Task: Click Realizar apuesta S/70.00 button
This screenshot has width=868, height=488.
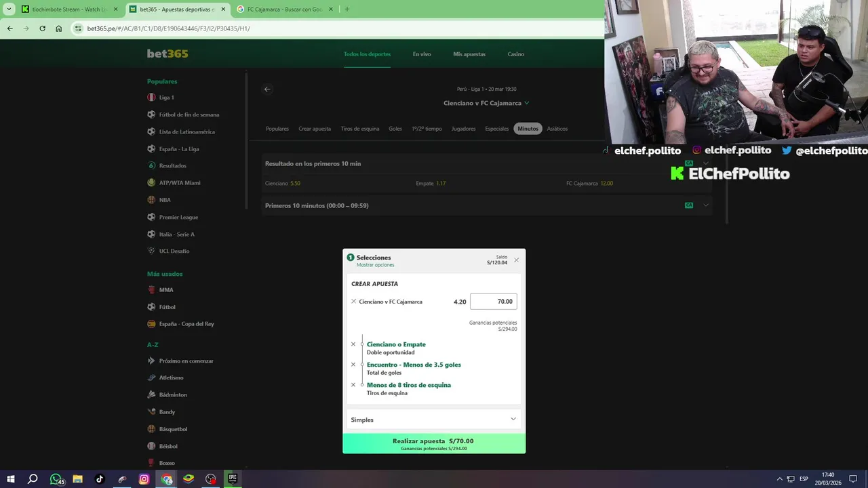Action: coord(434,444)
